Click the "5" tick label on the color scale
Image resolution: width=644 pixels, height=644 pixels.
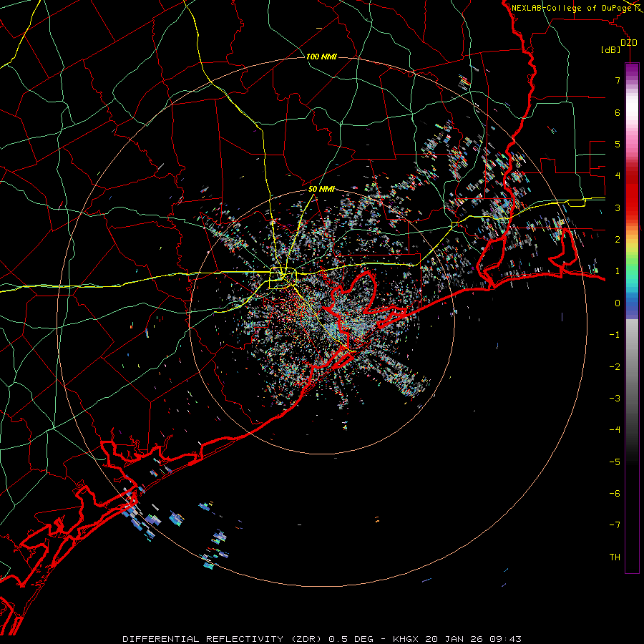point(618,144)
